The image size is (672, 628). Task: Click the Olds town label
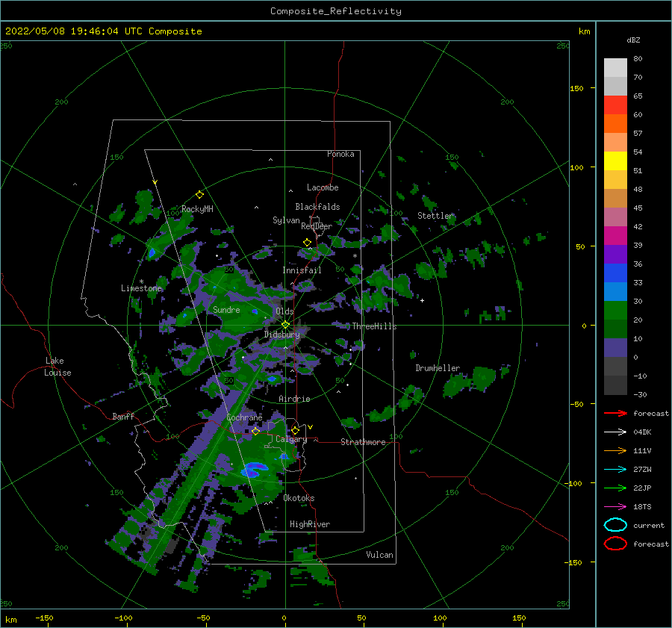[x=284, y=311]
